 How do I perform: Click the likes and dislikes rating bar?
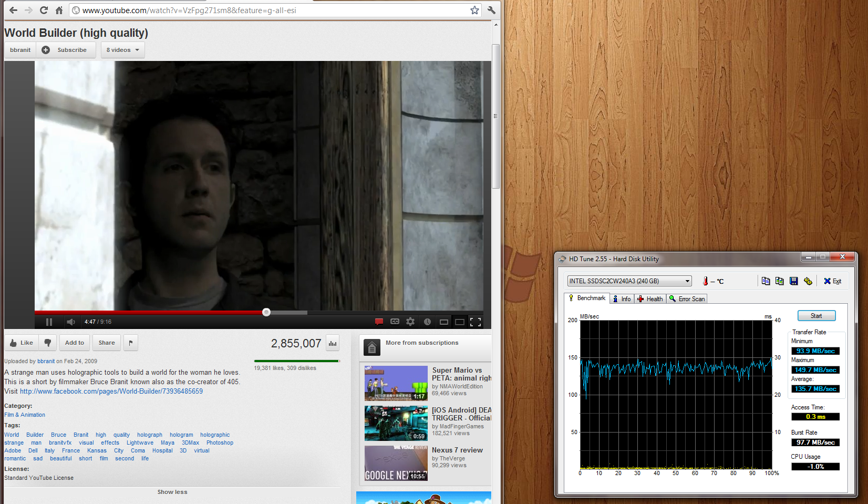tap(297, 361)
